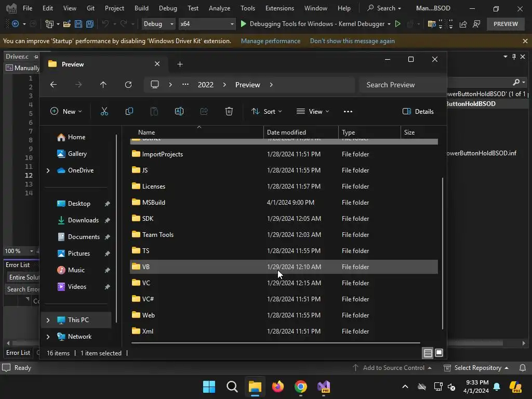Open Chrome from the taskbar
This screenshot has width=532, height=399.
coord(301,387)
